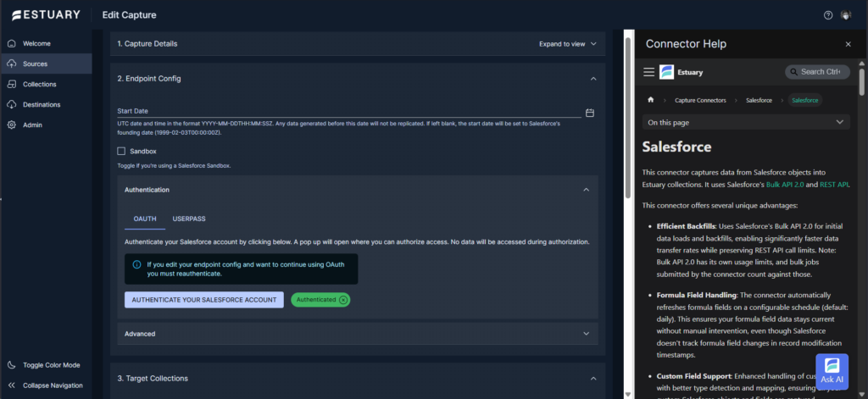Open the help question mark icon

[828, 15]
